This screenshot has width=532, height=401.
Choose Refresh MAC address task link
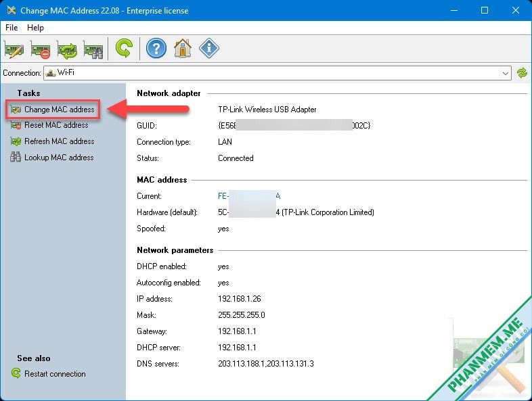click(60, 141)
